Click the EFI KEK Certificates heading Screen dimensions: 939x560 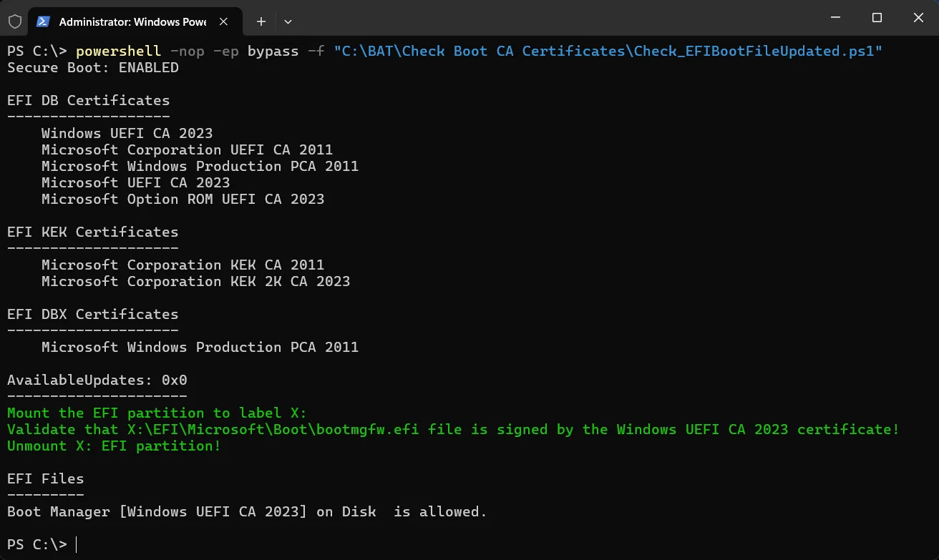point(93,232)
